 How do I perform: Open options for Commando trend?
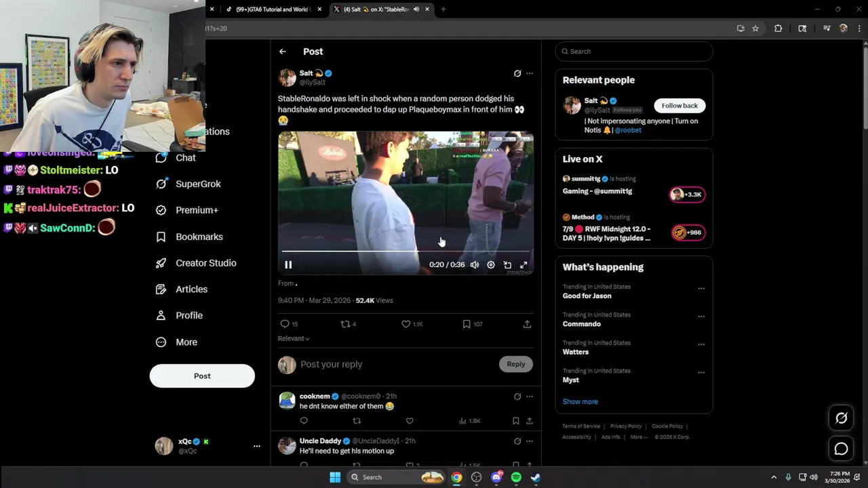(701, 316)
